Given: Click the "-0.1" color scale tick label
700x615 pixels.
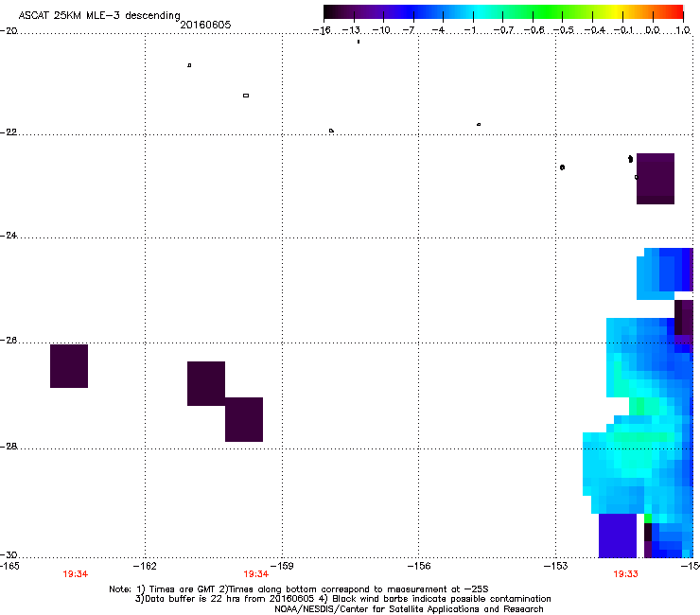Looking at the screenshot, I should pyautogui.click(x=623, y=30).
